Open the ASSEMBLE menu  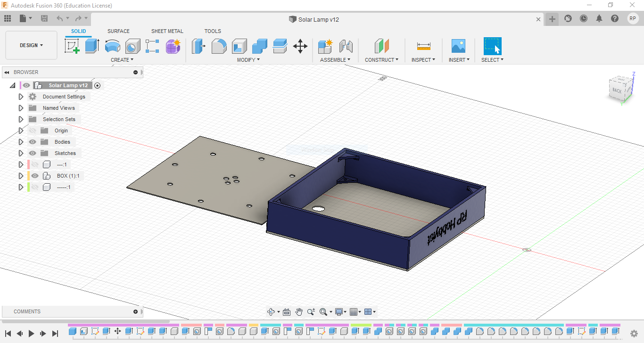[x=335, y=60]
